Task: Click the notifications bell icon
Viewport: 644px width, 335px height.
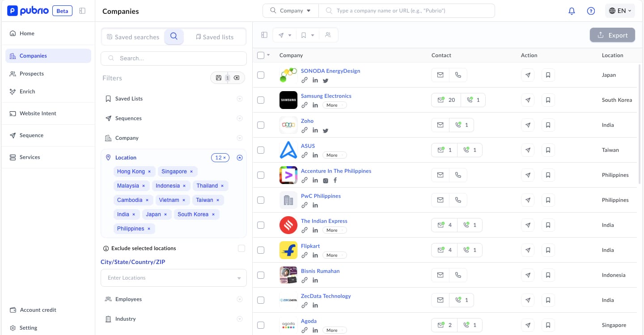Action: pos(572,11)
